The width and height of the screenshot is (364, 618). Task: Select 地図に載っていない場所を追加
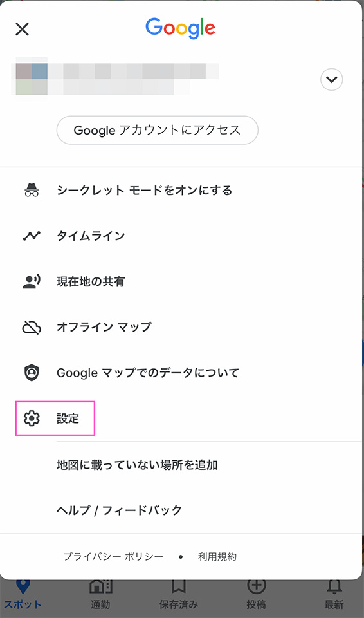point(137,465)
